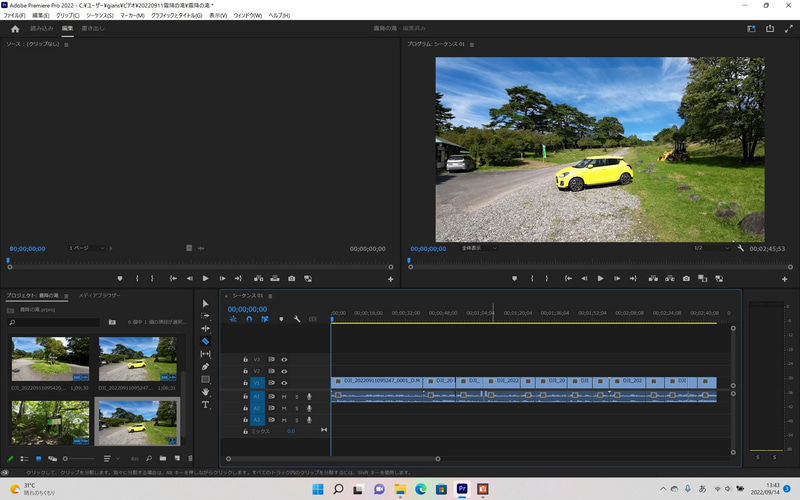Screen dimensions: 800x500
Task: Open Program monitor wrench settings
Action: (x=740, y=248)
